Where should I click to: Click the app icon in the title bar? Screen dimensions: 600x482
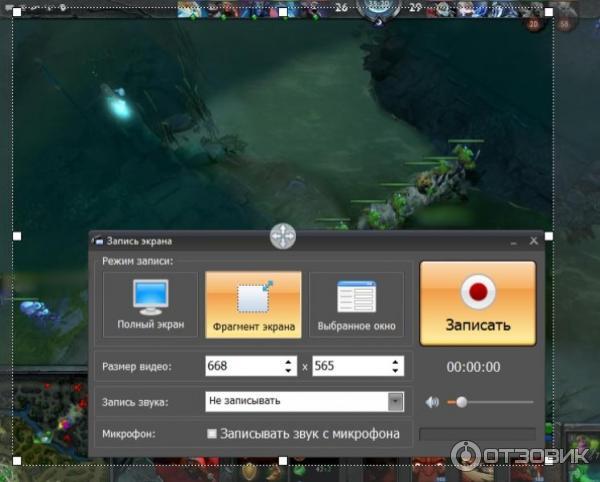click(97, 241)
